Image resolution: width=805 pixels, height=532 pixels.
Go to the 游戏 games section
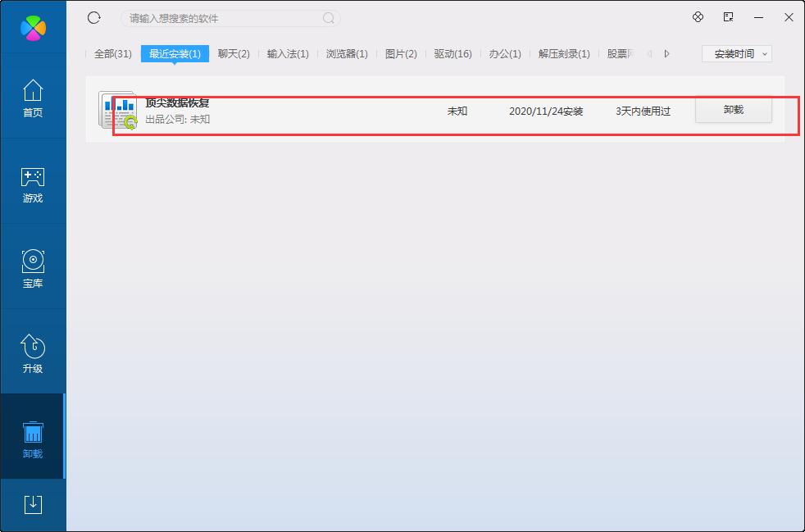pyautogui.click(x=33, y=184)
